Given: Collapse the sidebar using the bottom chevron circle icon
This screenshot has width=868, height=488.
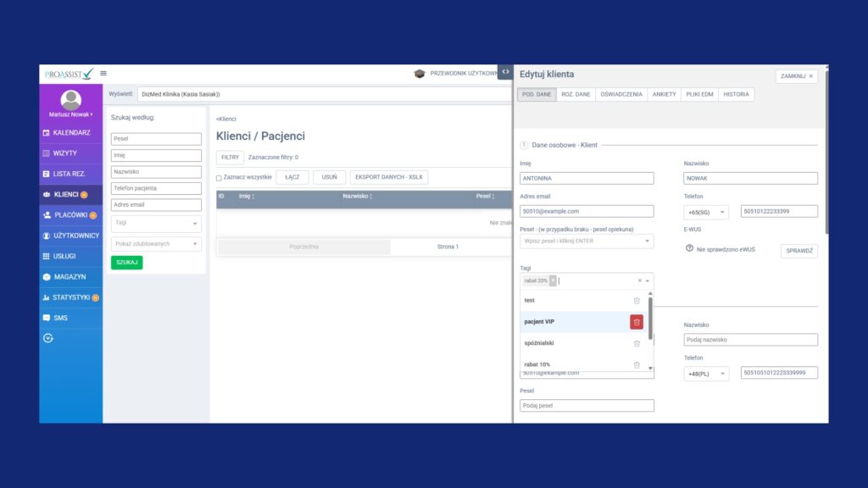Looking at the screenshot, I should tap(48, 338).
